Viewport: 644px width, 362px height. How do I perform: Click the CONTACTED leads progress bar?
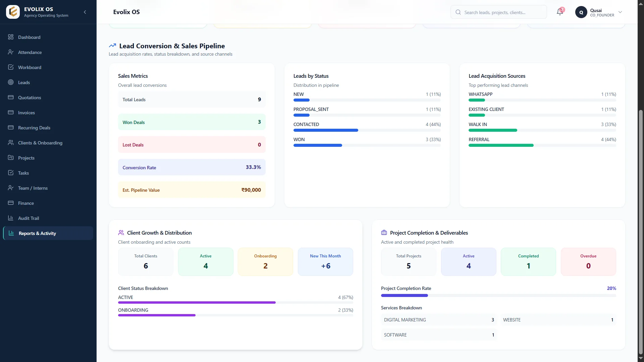(x=367, y=130)
